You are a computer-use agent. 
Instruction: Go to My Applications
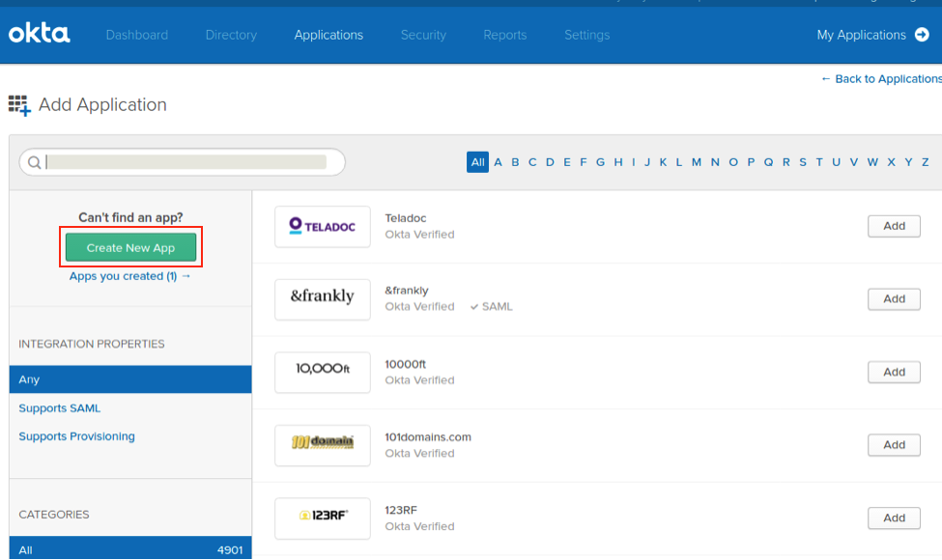[x=862, y=35]
